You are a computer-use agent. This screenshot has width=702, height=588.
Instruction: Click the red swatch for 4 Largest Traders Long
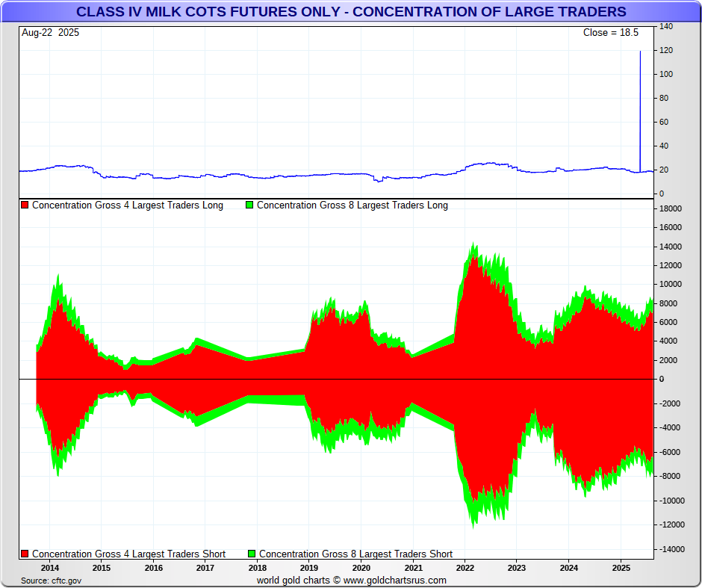click(x=25, y=205)
